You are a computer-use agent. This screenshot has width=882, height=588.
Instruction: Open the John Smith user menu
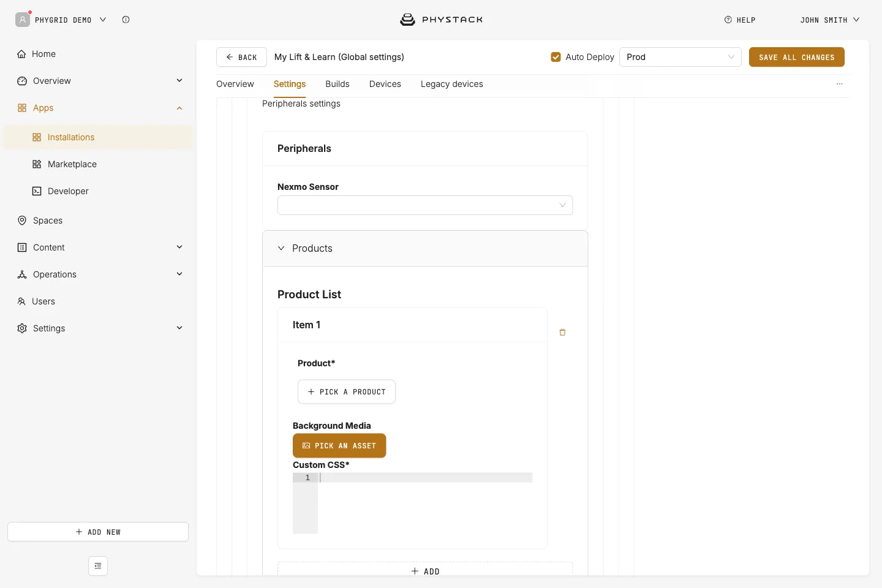point(830,20)
